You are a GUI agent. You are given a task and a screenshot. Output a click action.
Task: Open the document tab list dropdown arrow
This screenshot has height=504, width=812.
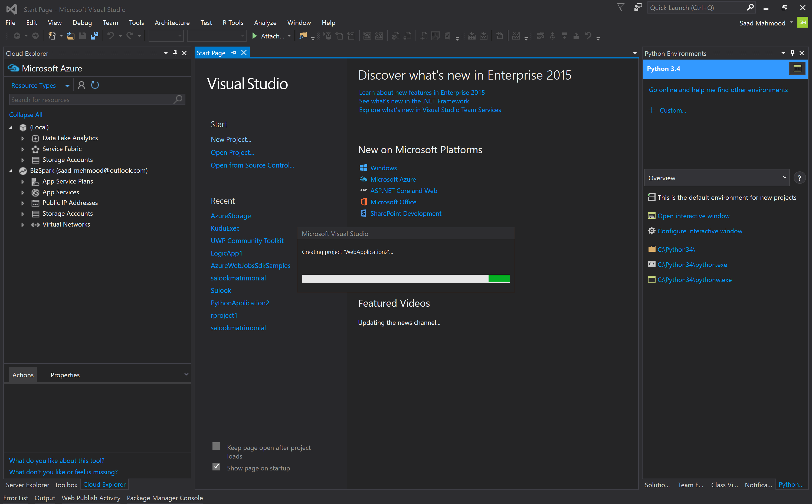click(635, 53)
